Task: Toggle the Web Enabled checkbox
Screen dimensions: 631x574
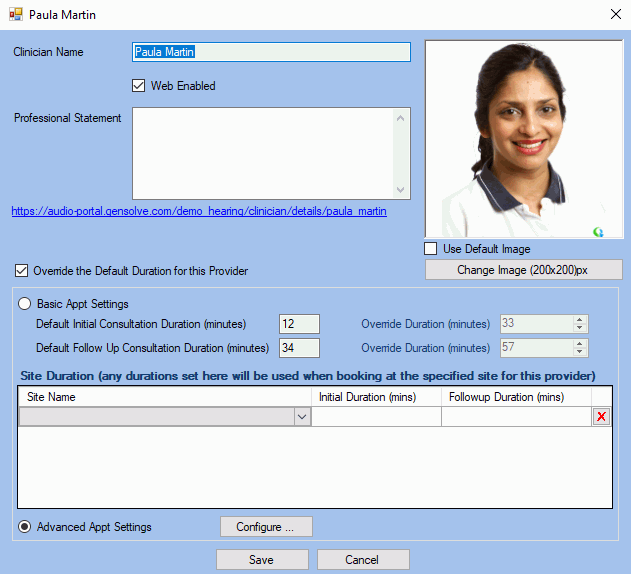Action: (x=139, y=86)
